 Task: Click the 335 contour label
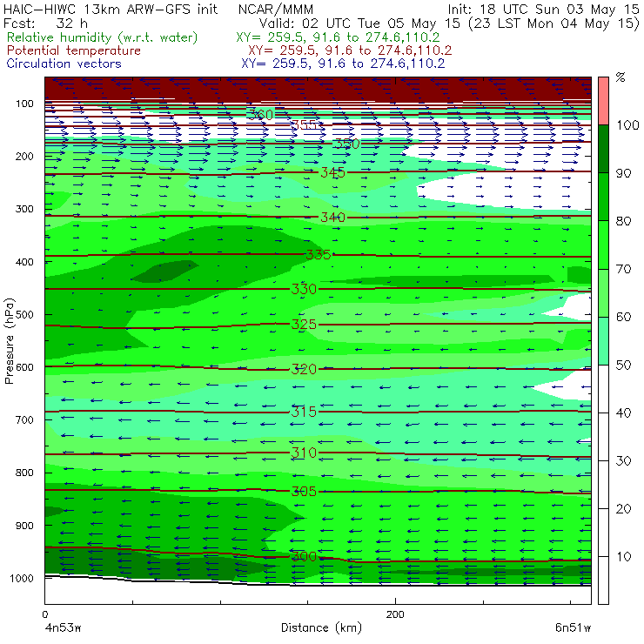coord(319,255)
